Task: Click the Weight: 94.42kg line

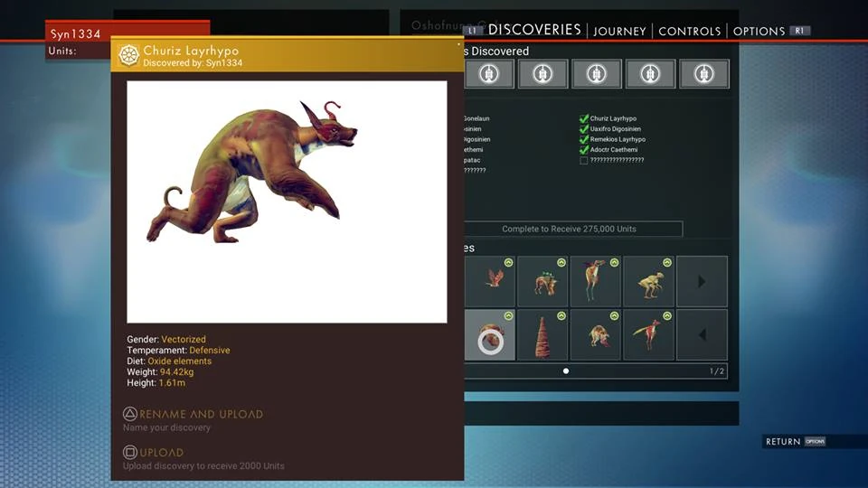Action: [x=160, y=371]
